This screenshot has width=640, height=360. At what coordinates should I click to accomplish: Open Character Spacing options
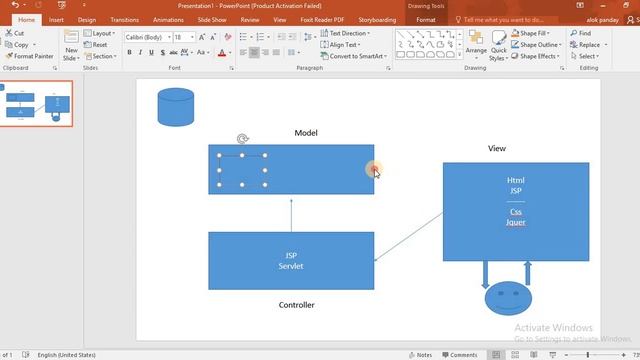tap(186, 52)
